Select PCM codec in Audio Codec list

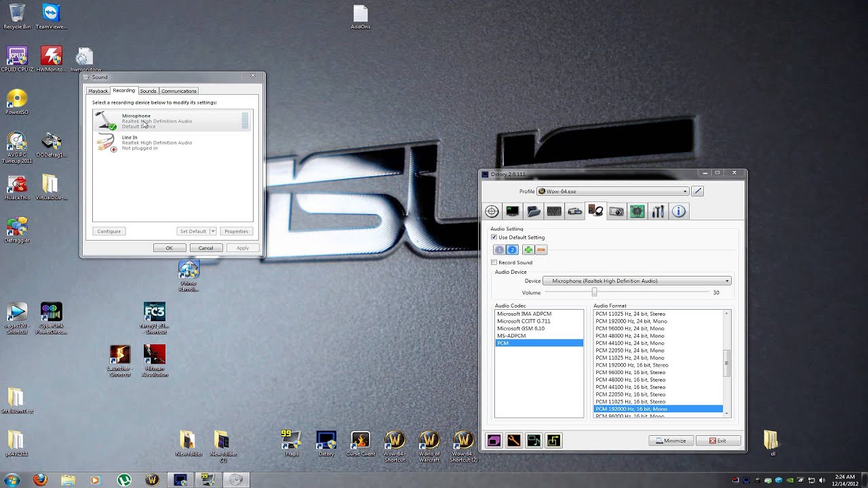[539, 343]
